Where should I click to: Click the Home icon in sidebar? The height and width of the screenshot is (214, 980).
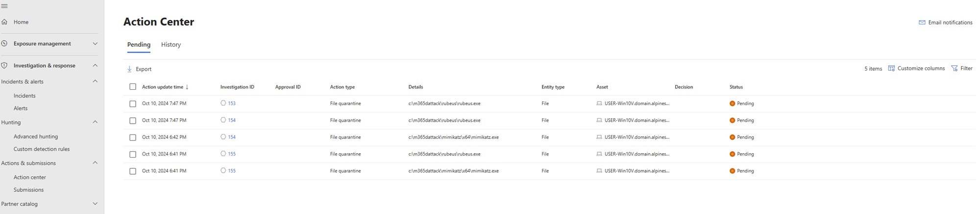click(4, 22)
